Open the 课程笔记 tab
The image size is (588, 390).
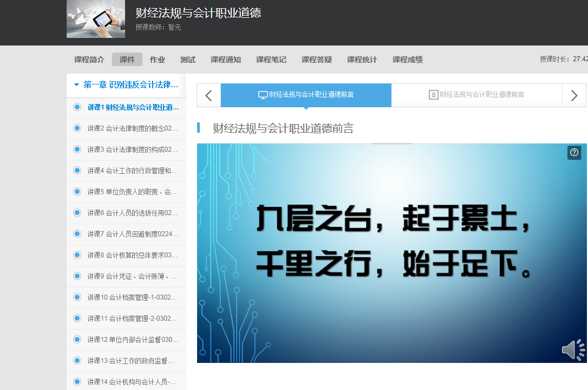point(271,60)
